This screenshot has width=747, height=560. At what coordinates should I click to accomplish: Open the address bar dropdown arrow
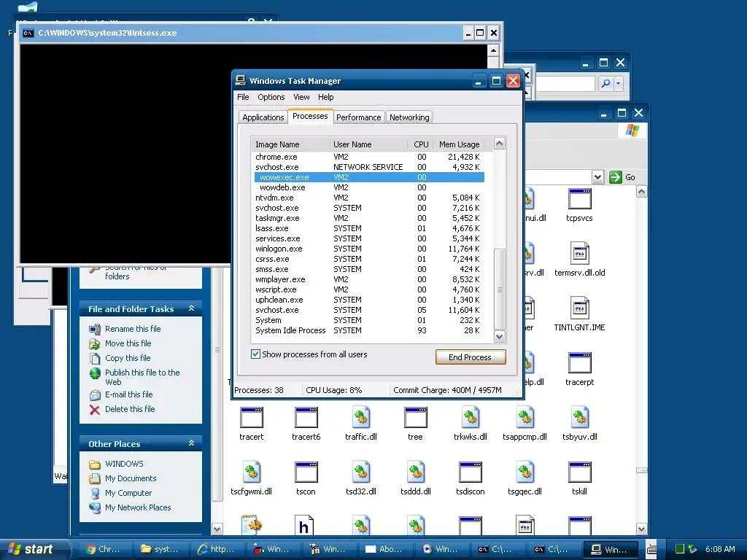(598, 177)
